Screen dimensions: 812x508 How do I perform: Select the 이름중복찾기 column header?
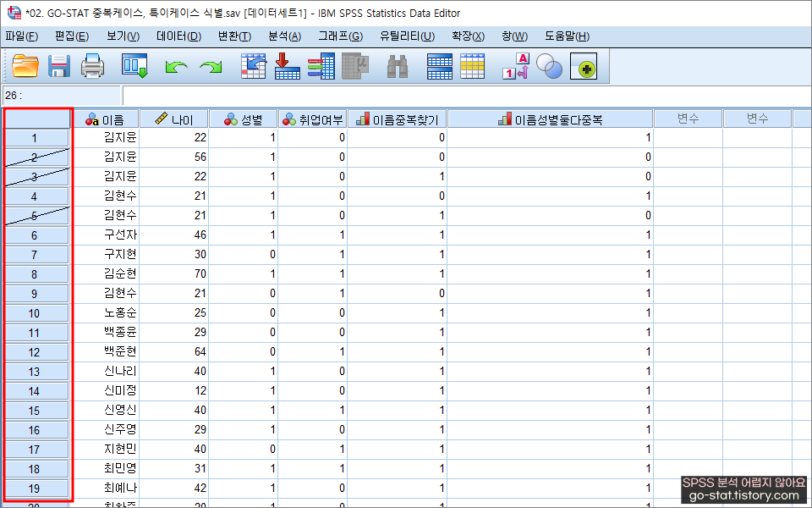398,119
